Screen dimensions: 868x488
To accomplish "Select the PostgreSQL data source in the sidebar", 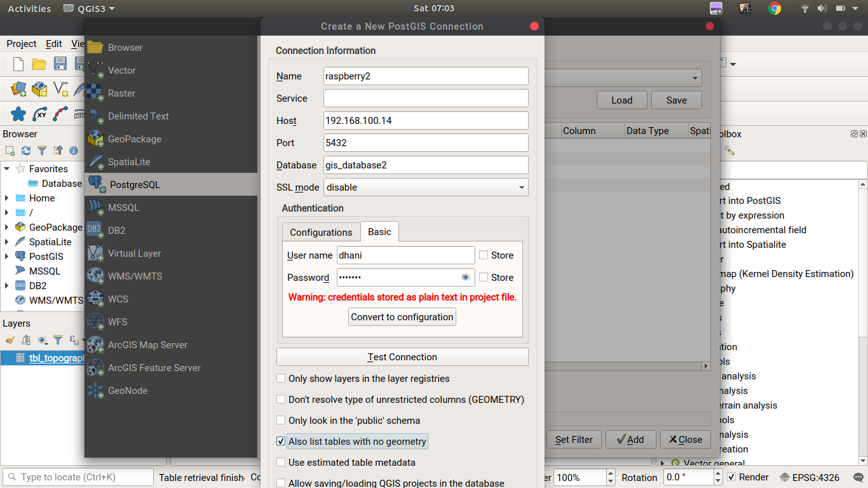I will click(136, 184).
